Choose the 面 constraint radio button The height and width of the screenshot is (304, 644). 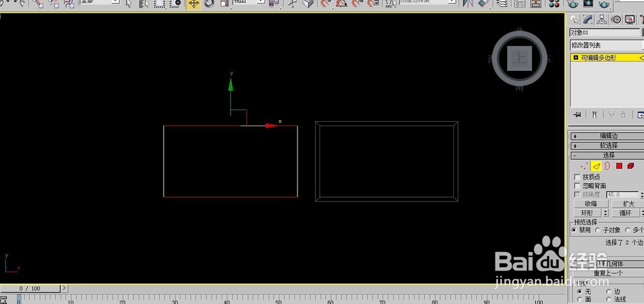[580, 299]
